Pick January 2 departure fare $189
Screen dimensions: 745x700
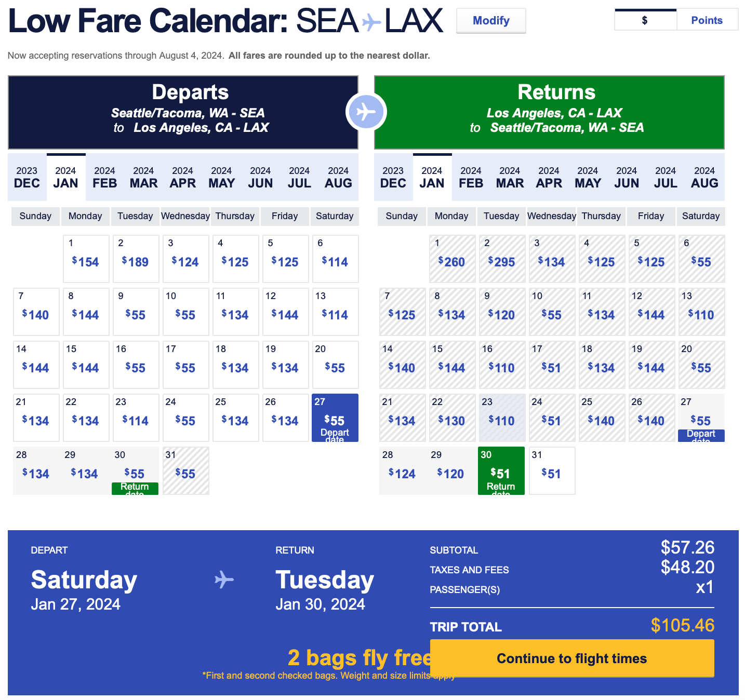(x=135, y=259)
